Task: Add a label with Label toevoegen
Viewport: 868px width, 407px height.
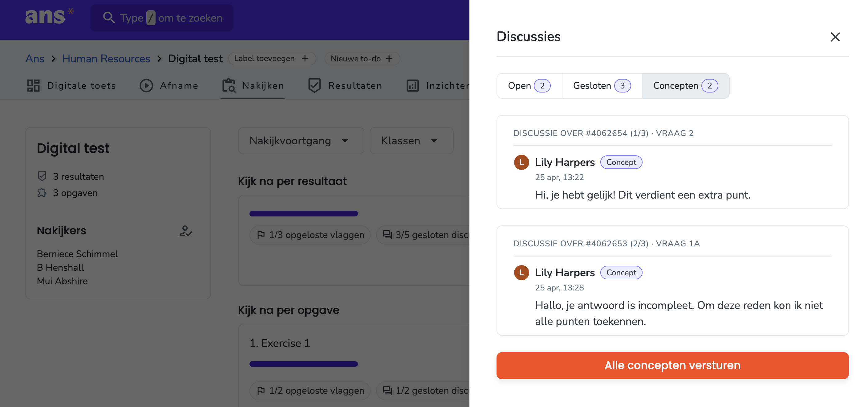Action: (x=272, y=58)
